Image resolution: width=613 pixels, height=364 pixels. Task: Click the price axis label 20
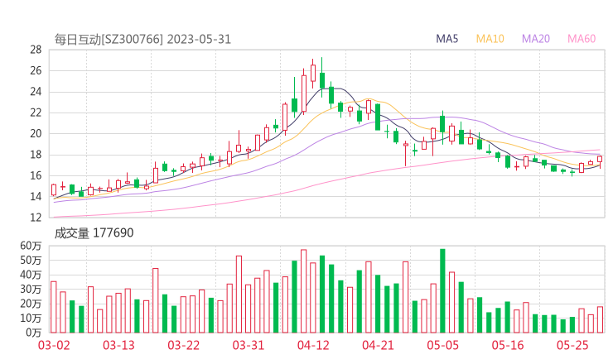[36, 133]
